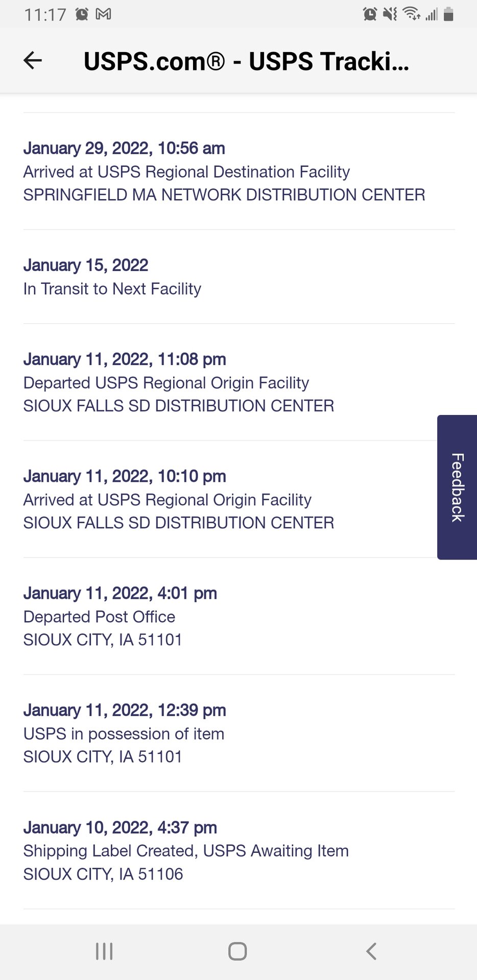Screen dimensions: 477x980
Task: Tap the cellular signal bars icon
Action: point(432,14)
